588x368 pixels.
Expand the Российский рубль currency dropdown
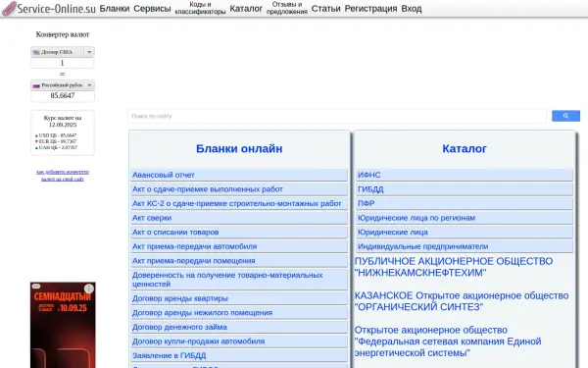[63, 85]
